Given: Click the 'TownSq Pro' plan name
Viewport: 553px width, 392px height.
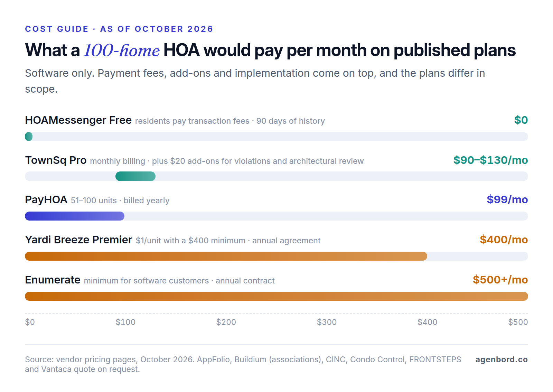Looking at the screenshot, I should 56,160.
